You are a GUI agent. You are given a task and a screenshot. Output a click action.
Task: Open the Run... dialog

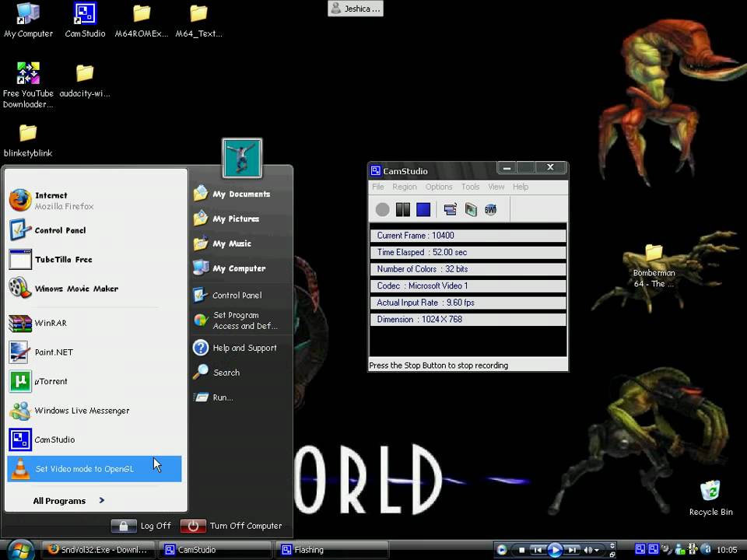[x=240, y=397]
